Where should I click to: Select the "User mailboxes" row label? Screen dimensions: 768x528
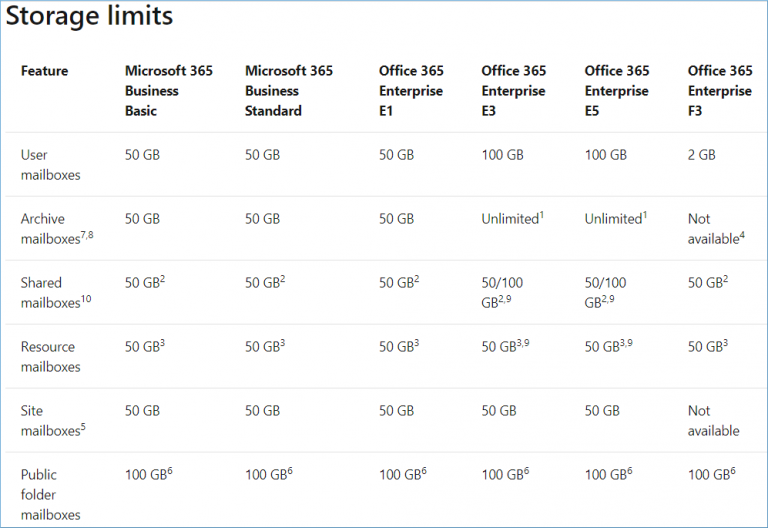point(50,165)
